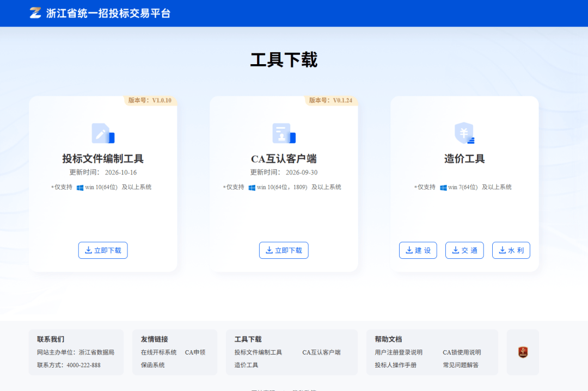Click win 10(64位，1809) requirement text
The height and width of the screenshot is (391, 588).
coord(282,187)
